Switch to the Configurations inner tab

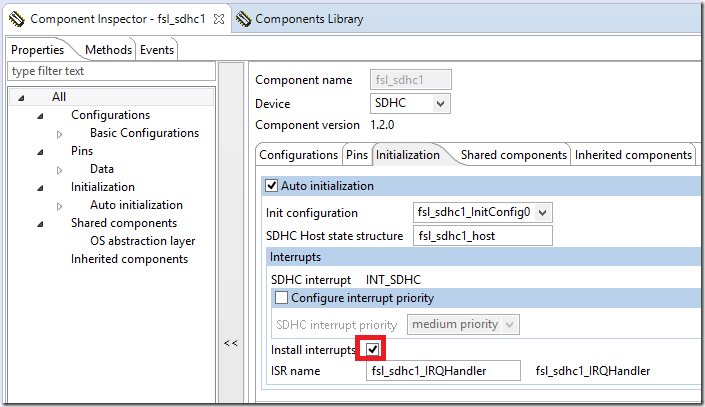click(x=299, y=155)
